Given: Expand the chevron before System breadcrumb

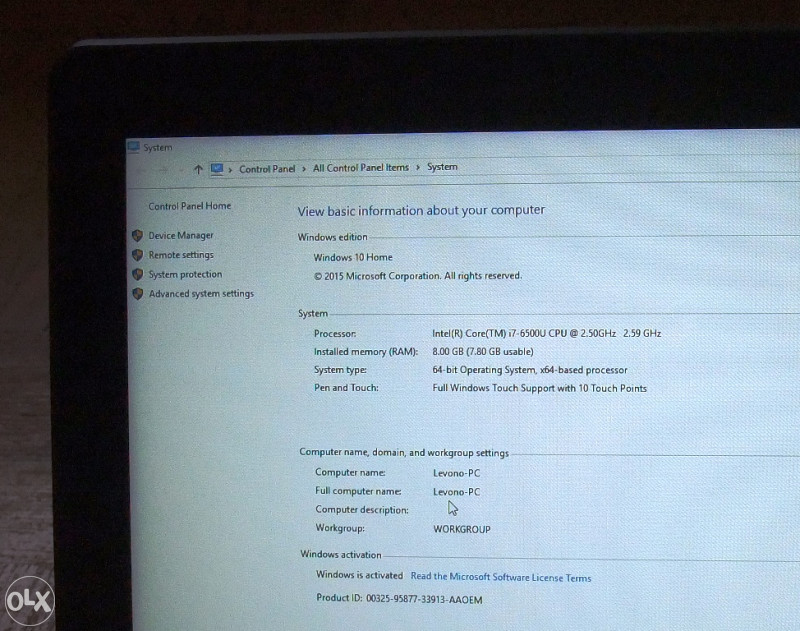Looking at the screenshot, I should [418, 167].
